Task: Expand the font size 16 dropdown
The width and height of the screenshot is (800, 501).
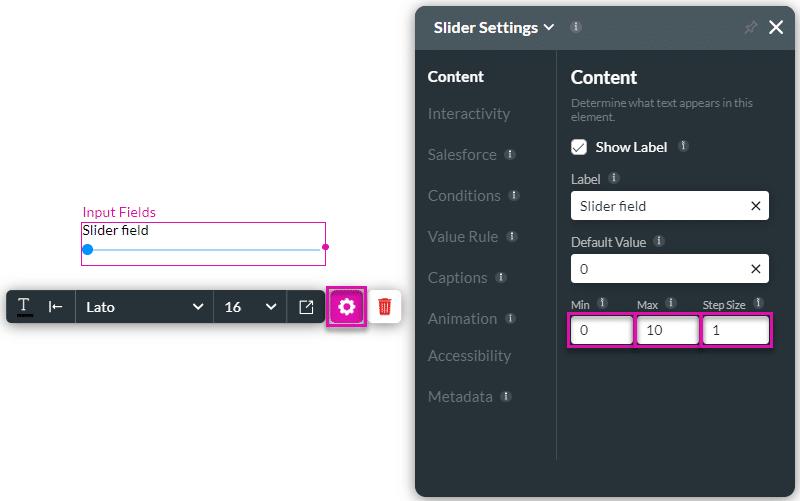Action: click(x=250, y=307)
